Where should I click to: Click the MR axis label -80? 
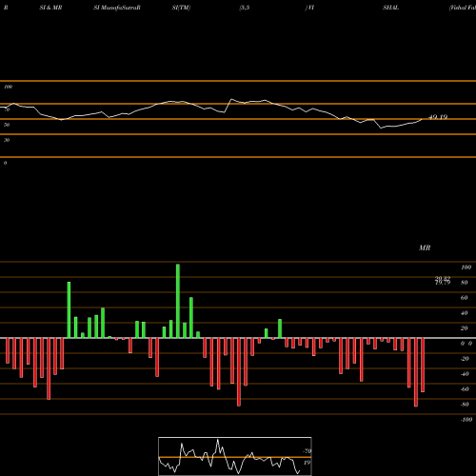465,405
